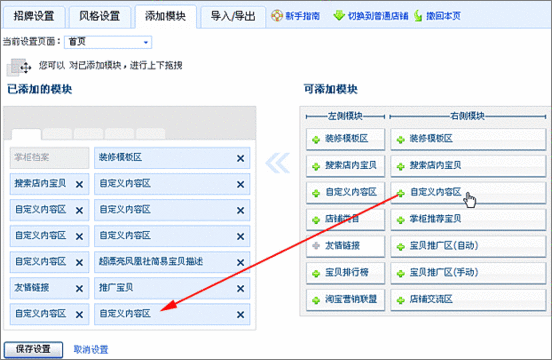Click the 新手指南 lifebuoy icon
This screenshot has width=552, height=360.
pos(277,16)
